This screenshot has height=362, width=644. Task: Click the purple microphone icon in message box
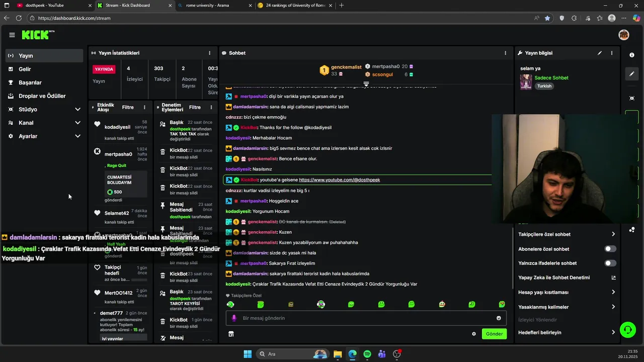tap(234, 318)
